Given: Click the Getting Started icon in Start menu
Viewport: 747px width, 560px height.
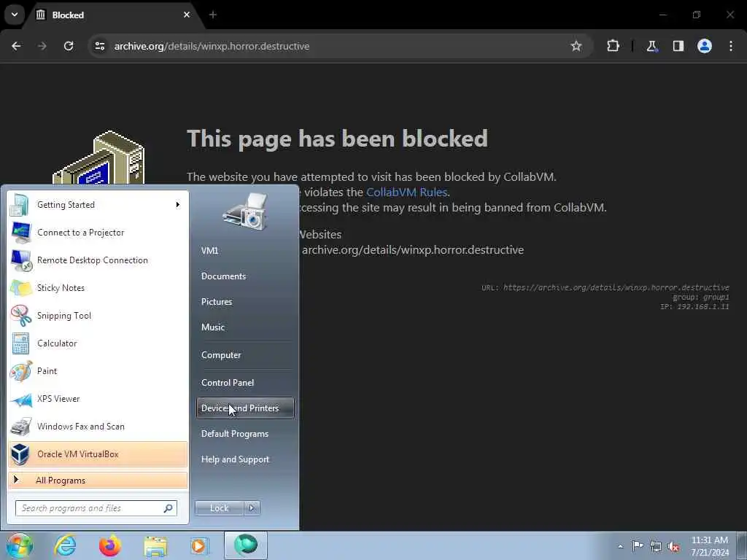Looking at the screenshot, I should (x=20, y=205).
